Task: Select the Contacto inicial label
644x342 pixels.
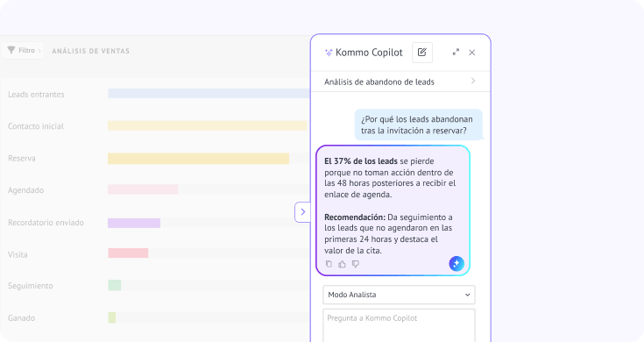Action: (36, 126)
